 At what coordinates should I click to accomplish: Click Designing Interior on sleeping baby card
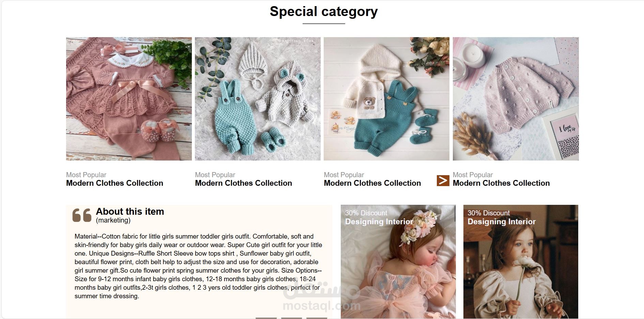pos(379,222)
